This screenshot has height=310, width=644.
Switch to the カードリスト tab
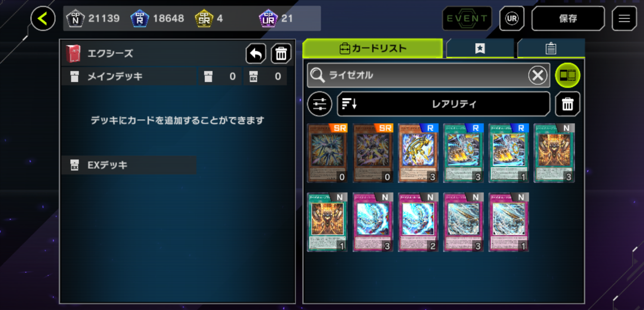point(373,48)
